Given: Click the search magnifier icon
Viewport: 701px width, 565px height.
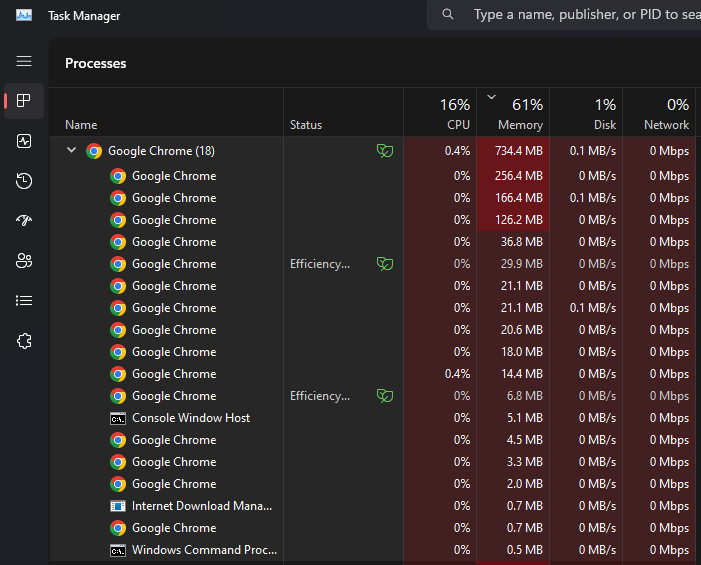Looking at the screenshot, I should 448,14.
